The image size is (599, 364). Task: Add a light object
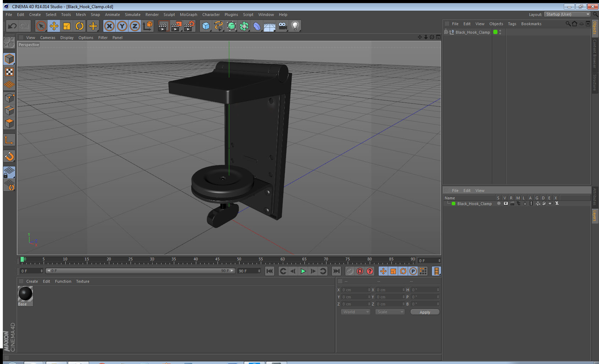(295, 26)
